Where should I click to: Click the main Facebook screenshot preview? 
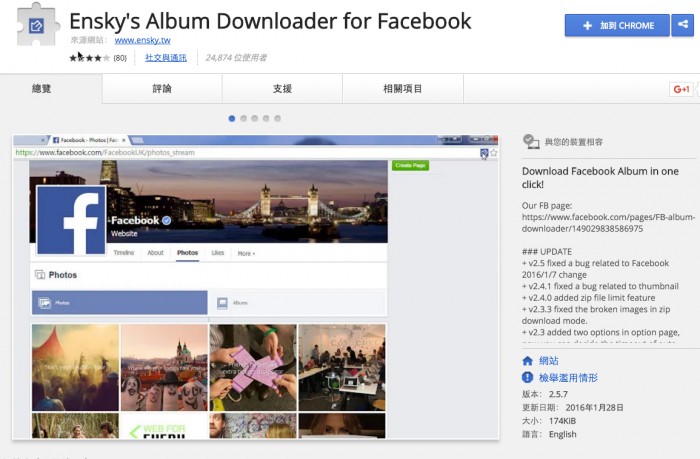coord(255,287)
